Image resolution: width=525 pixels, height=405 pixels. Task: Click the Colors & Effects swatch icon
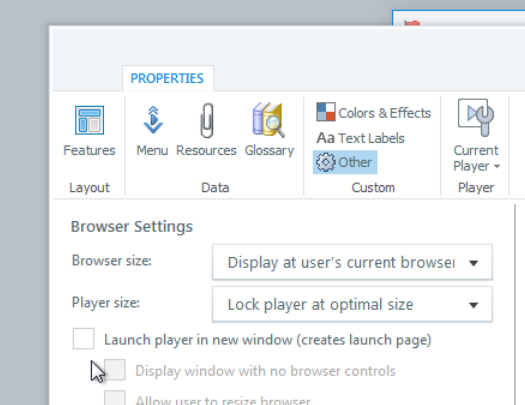325,112
